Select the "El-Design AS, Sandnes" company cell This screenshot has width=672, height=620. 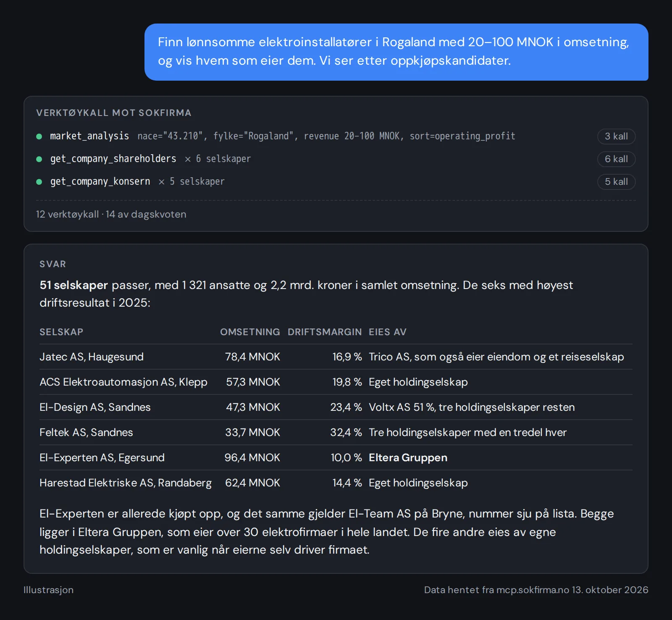pos(95,407)
